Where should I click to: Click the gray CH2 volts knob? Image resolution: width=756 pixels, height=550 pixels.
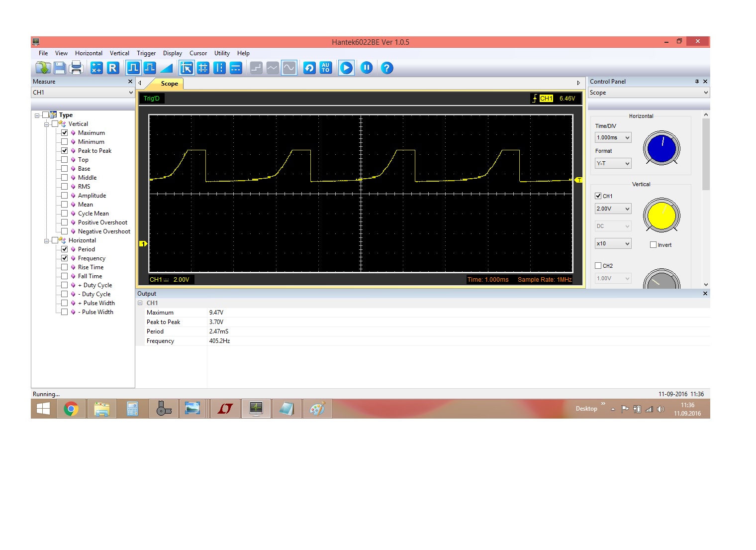(661, 280)
